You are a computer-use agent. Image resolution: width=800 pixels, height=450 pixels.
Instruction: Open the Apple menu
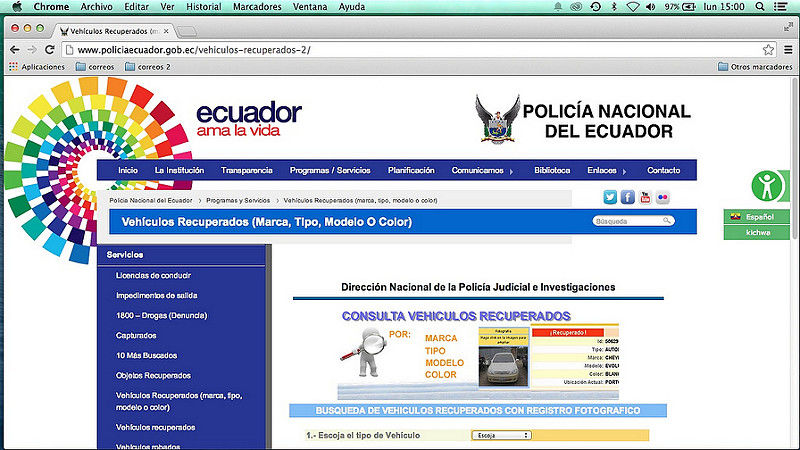click(17, 7)
